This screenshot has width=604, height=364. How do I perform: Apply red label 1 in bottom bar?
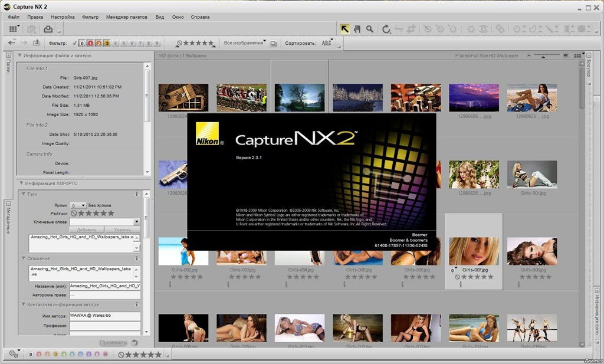(39, 354)
